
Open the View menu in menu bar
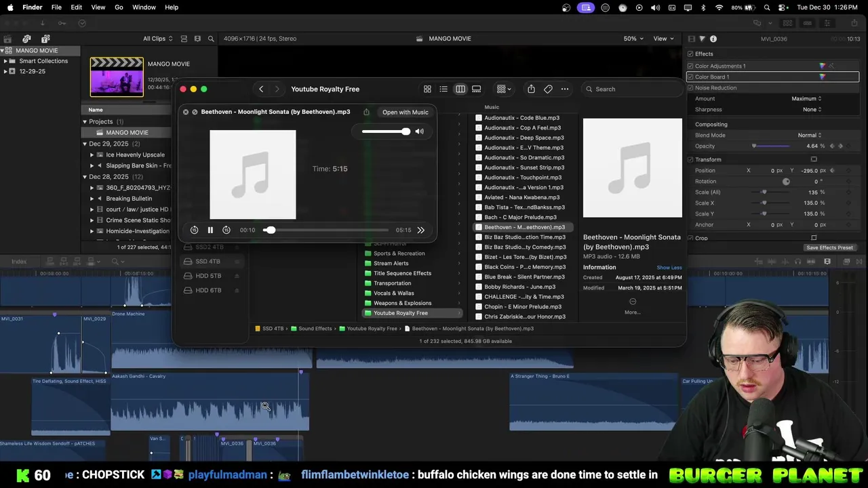pyautogui.click(x=98, y=7)
